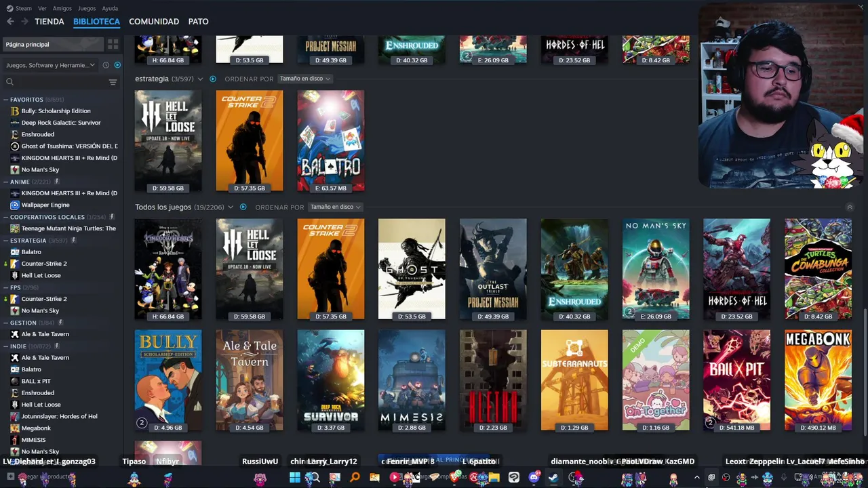Open Ghost of Tsushima cover in Todos los juegos
The height and width of the screenshot is (488, 868).
[x=412, y=269]
